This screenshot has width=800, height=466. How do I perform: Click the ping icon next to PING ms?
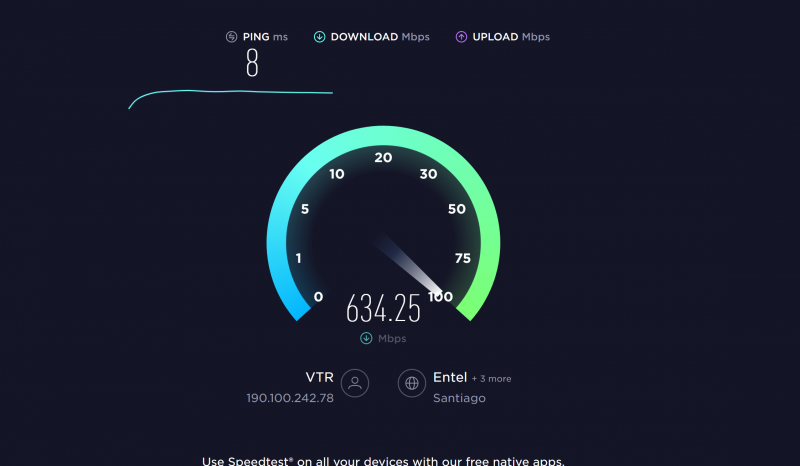[x=232, y=37]
